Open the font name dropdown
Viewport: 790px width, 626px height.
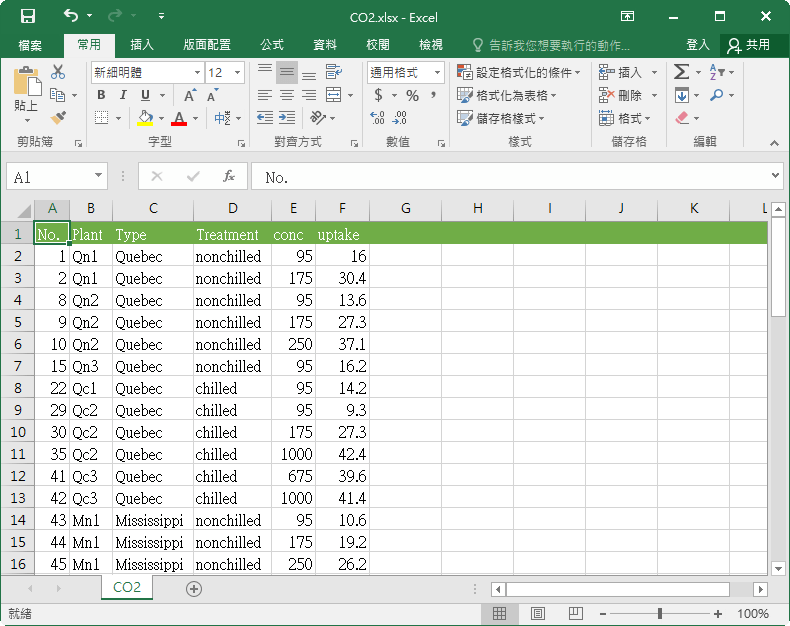pos(197,72)
